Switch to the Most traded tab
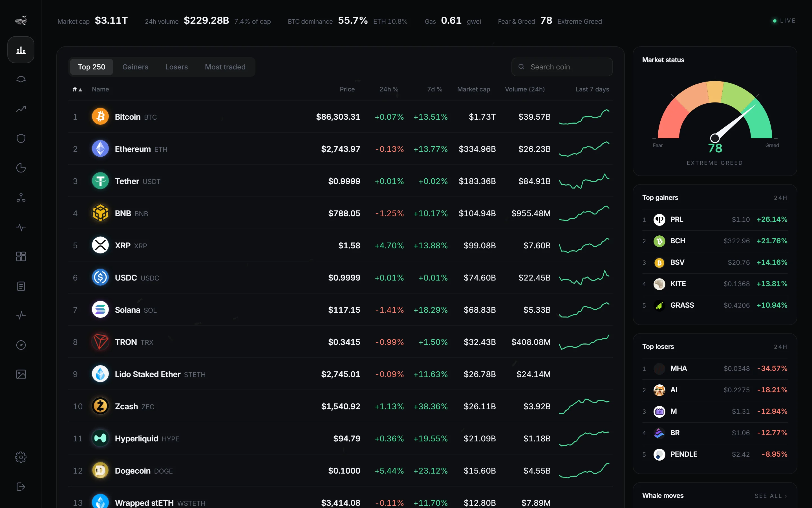812x508 pixels. (x=225, y=67)
